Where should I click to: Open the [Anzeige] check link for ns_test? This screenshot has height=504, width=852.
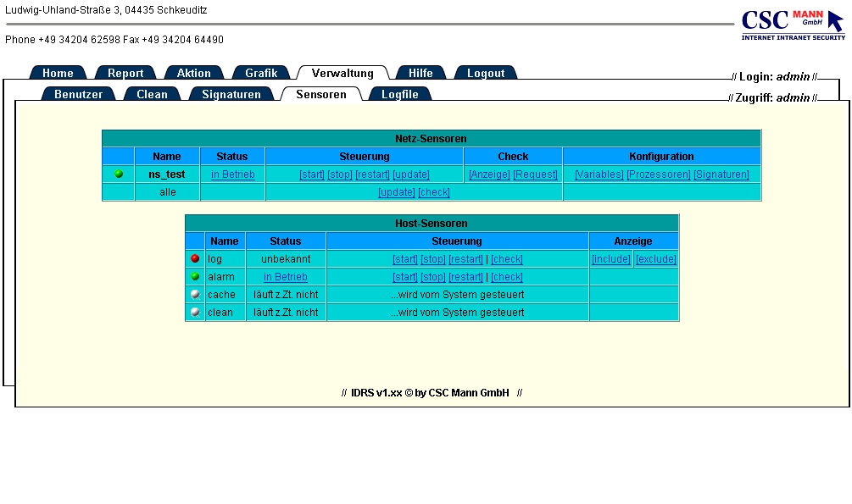click(489, 174)
